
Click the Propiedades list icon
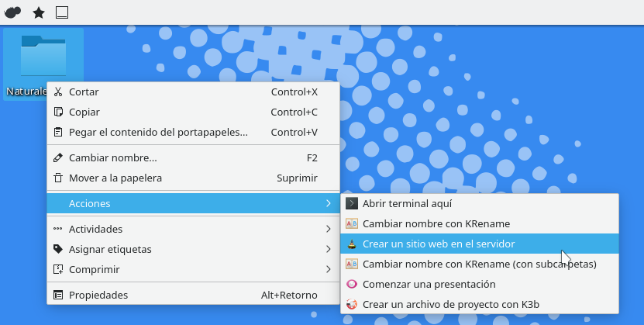coord(57,295)
